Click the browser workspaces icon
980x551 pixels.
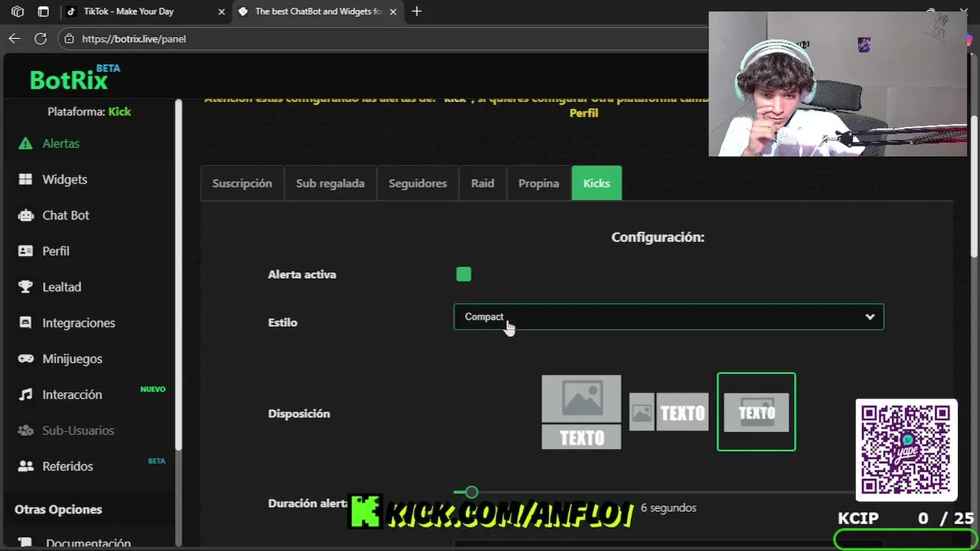click(18, 11)
